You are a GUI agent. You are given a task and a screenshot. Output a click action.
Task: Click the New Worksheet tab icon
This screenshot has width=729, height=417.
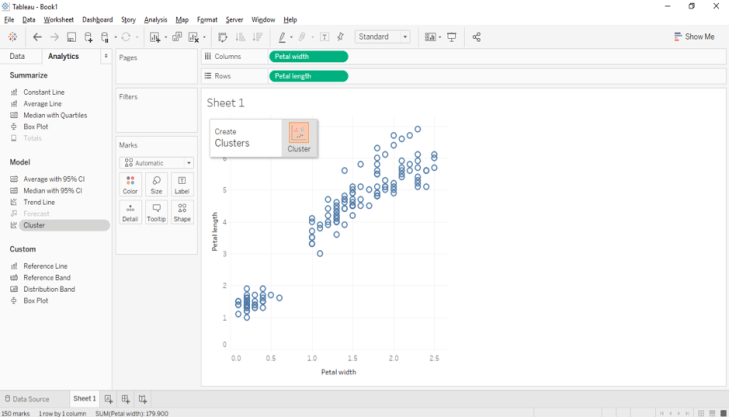(109, 399)
